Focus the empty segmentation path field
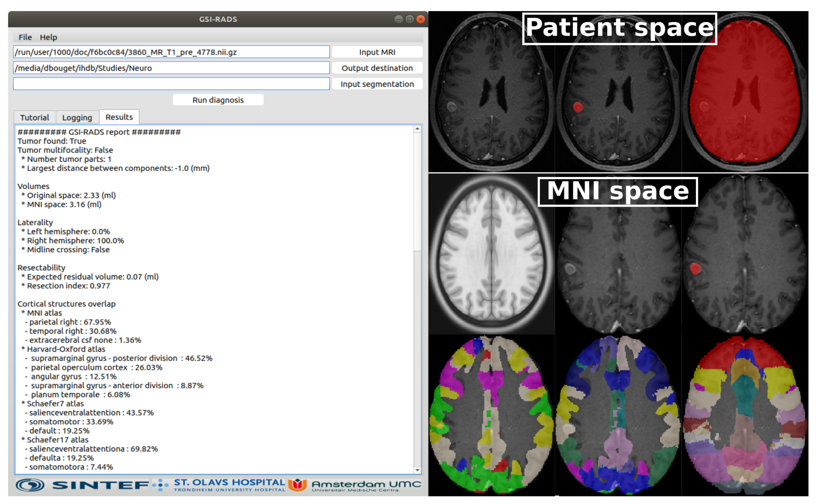 (x=171, y=84)
